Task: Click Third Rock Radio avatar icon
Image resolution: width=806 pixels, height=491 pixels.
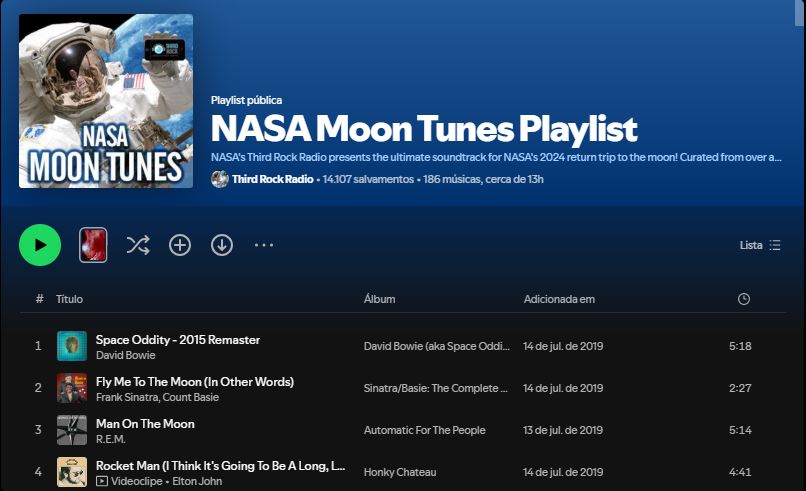Action: point(220,179)
